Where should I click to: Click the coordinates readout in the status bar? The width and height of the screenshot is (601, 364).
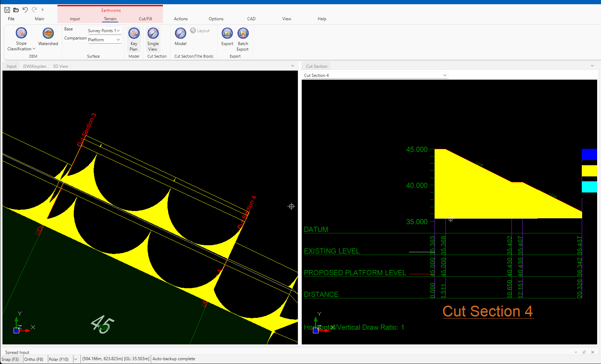coord(116,359)
